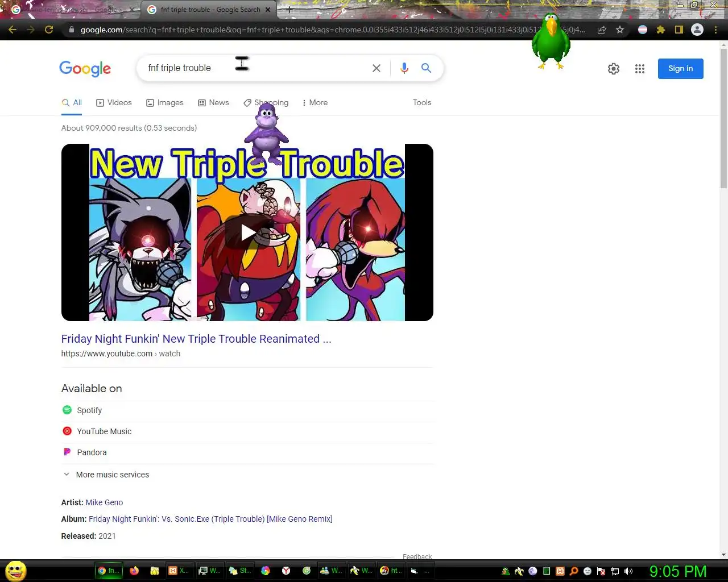
Task: Switch to the Images tab
Action: pos(165,103)
